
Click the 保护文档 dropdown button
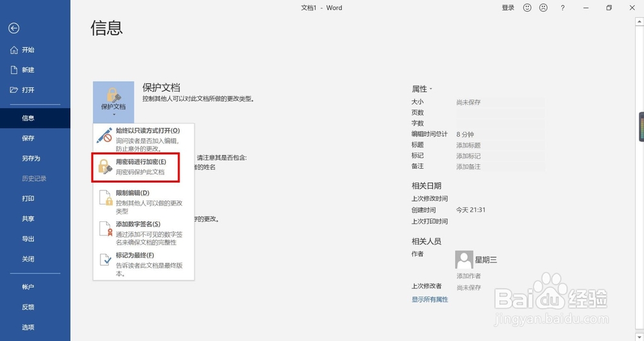tap(113, 102)
